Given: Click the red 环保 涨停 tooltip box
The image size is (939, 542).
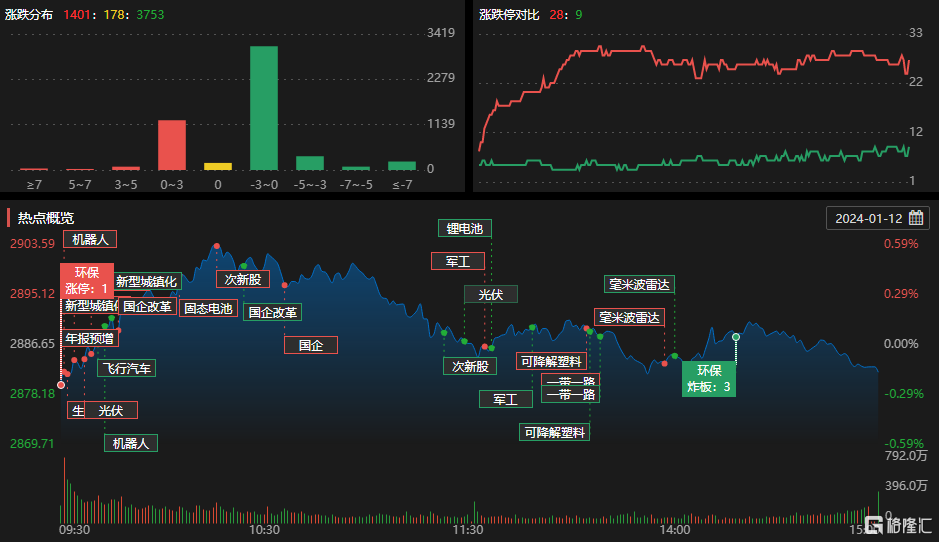Looking at the screenshot, I should click(x=87, y=280).
